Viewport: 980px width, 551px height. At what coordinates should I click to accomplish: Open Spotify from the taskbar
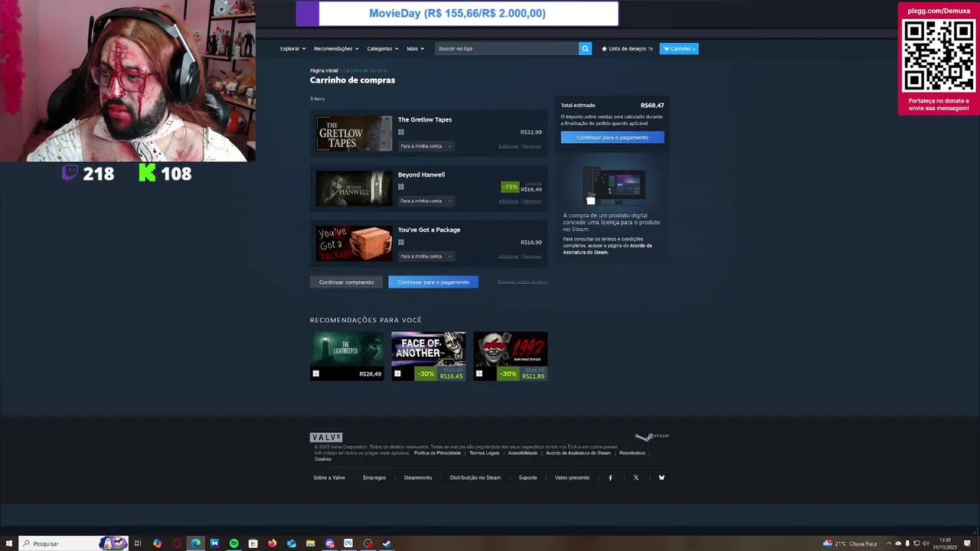pyautogui.click(x=234, y=543)
